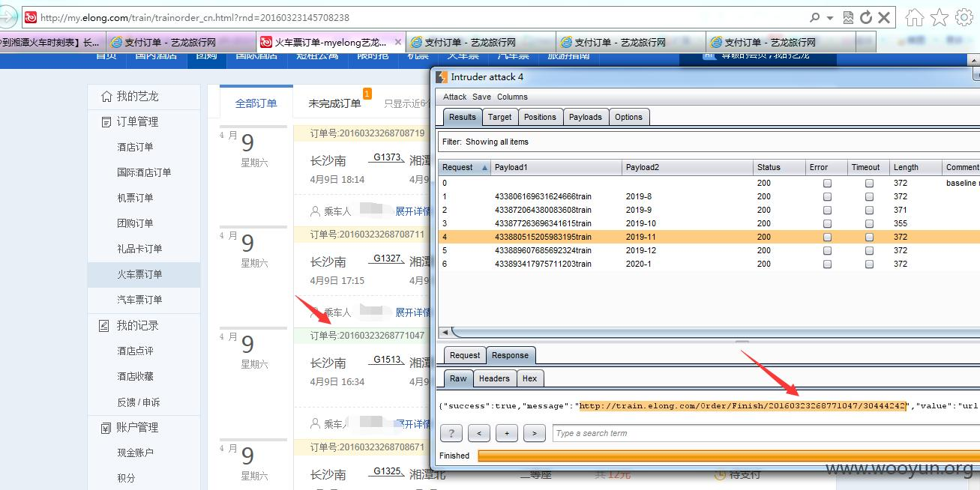The width and height of the screenshot is (980, 490).
Task: Tick Error checkbox for request 6
Action: (827, 264)
